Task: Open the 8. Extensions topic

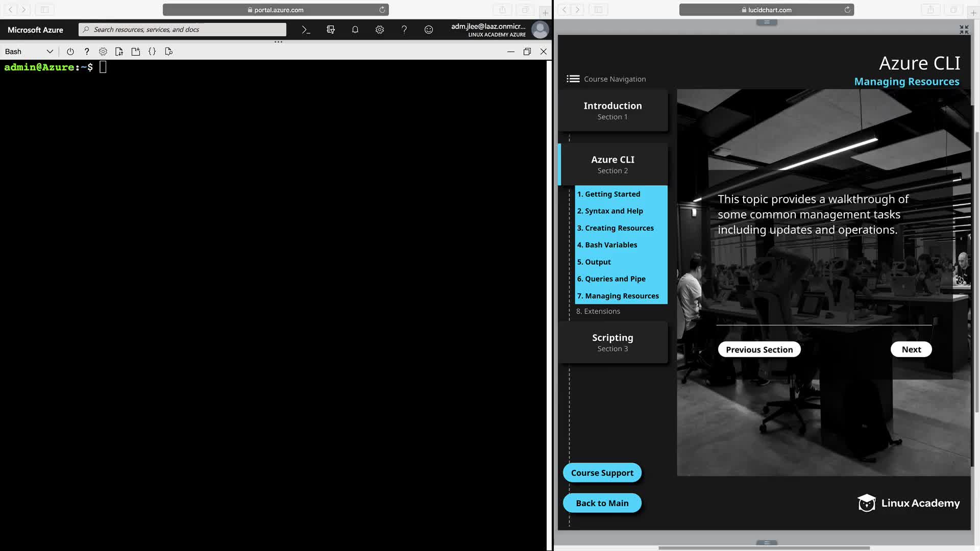Action: tap(598, 311)
